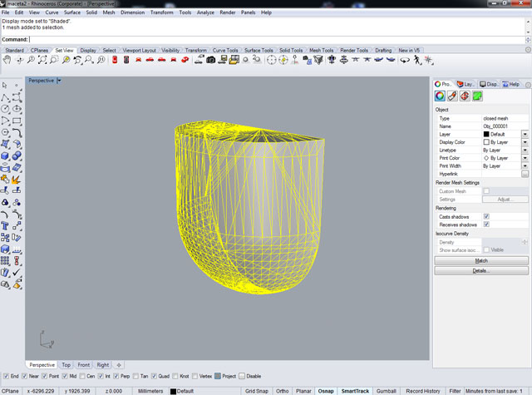The width and height of the screenshot is (532, 395).
Task: Click the Details button
Action: (x=481, y=271)
